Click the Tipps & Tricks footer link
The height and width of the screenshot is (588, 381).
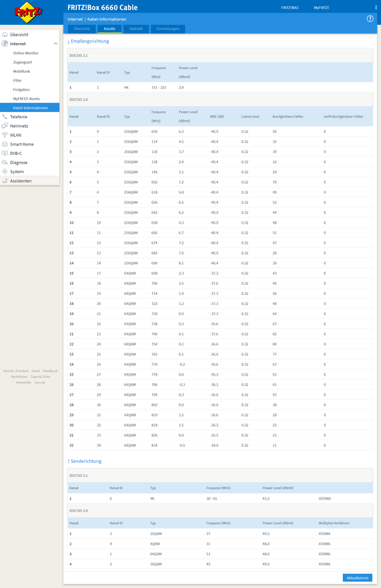point(40,377)
